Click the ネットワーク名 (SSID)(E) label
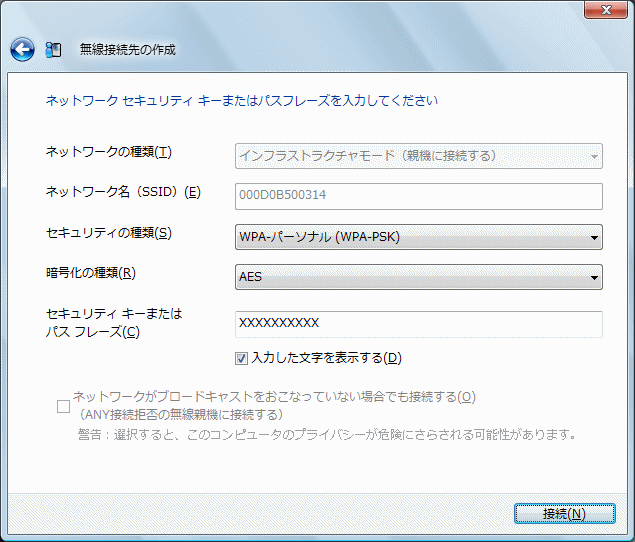635x542 pixels. pyautogui.click(x=123, y=192)
